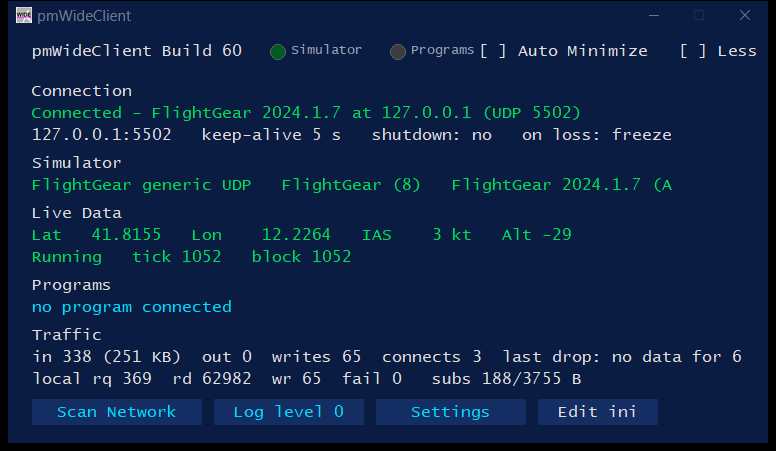Click the 'block 1052' value

tap(301, 256)
